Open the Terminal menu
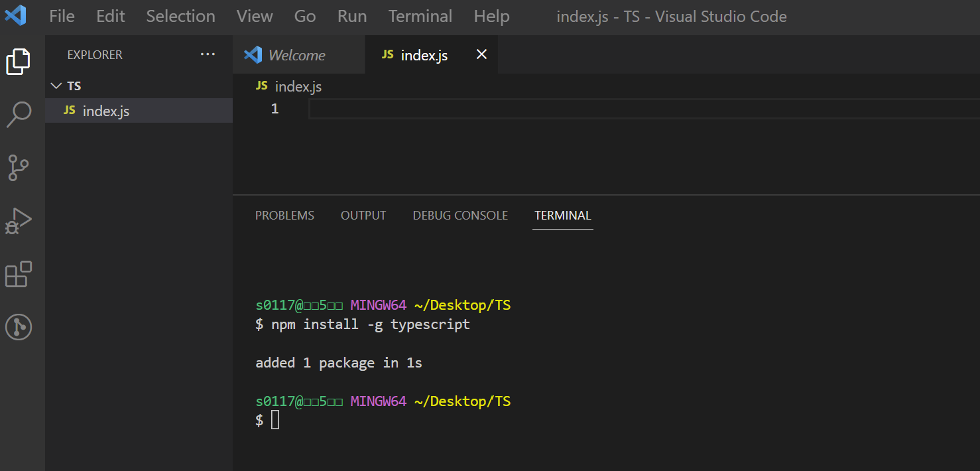The width and height of the screenshot is (980, 471). coord(420,16)
